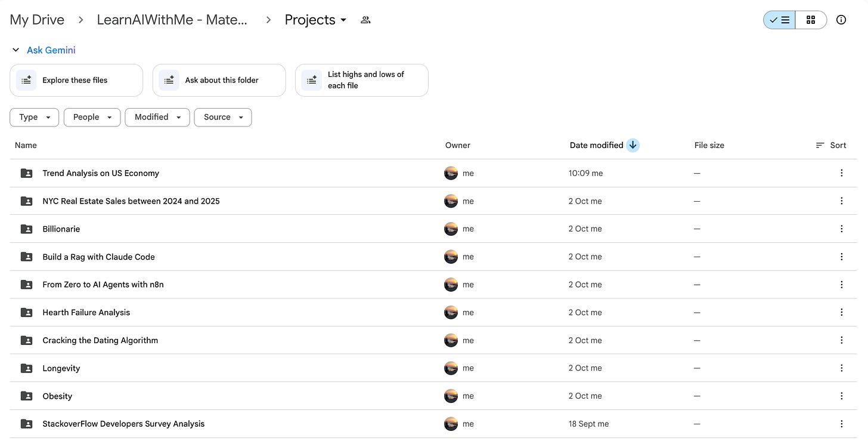Screen dimensions: 868x447
Task: Click Explore these files suggestion
Action: tap(76, 80)
